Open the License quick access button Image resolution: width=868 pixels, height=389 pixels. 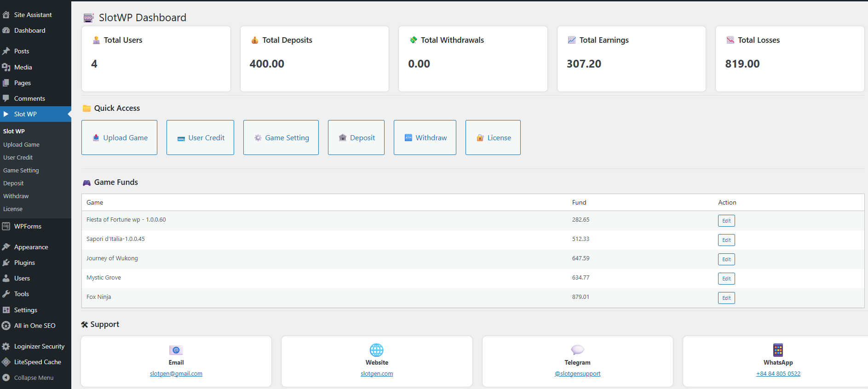click(493, 137)
